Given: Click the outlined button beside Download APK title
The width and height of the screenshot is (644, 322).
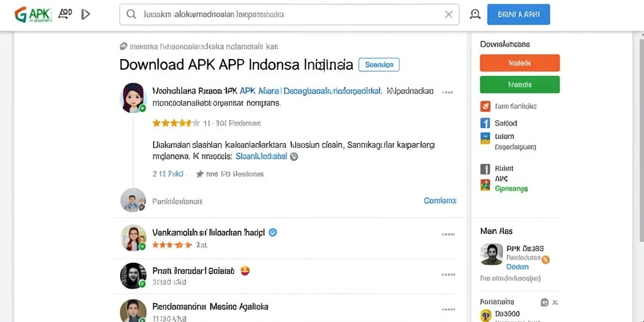Looking at the screenshot, I should tap(379, 65).
